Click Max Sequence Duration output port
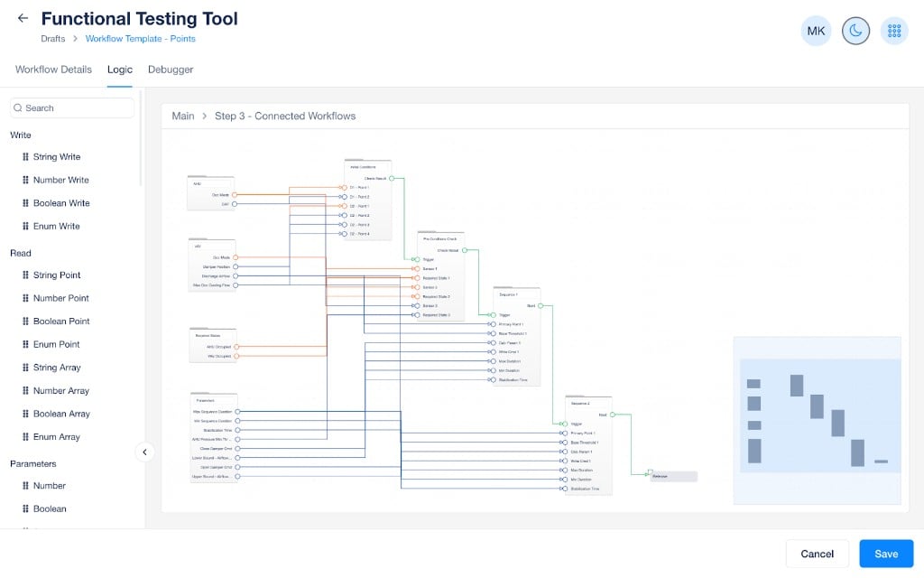Image resolution: width=924 pixels, height=578 pixels. (x=237, y=412)
